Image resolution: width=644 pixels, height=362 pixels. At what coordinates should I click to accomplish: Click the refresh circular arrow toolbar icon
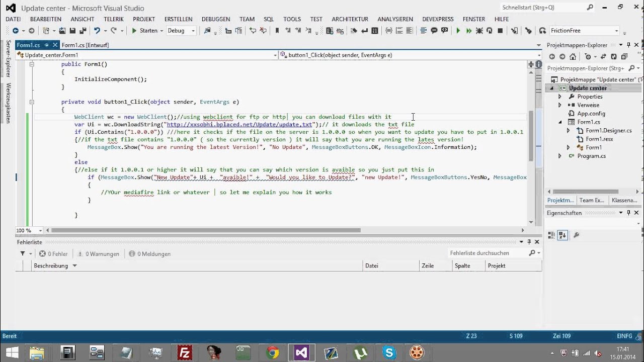coord(490,31)
